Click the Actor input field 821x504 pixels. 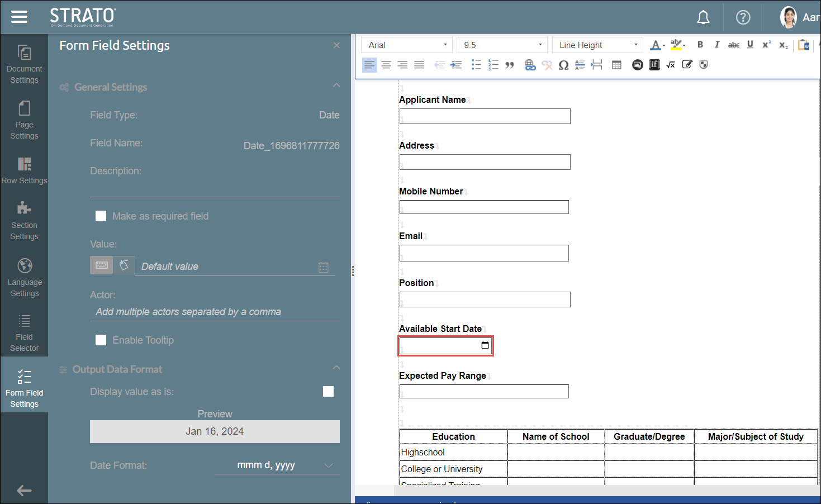click(x=215, y=312)
